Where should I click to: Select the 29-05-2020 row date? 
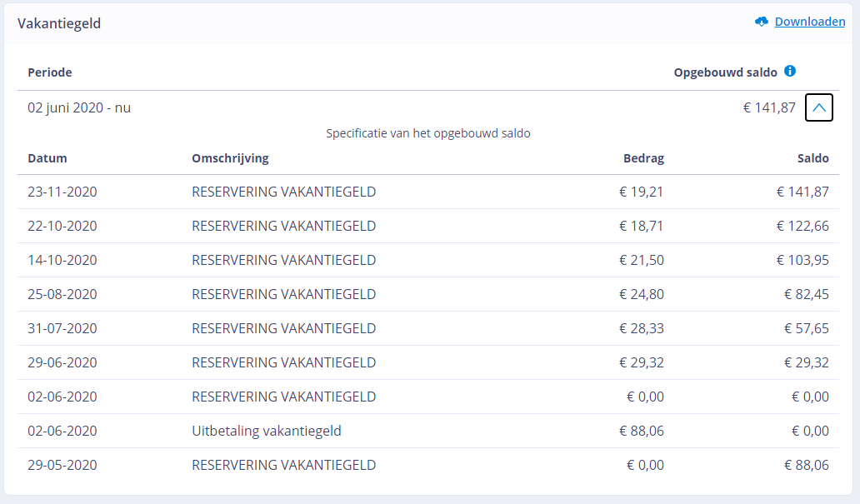(62, 465)
